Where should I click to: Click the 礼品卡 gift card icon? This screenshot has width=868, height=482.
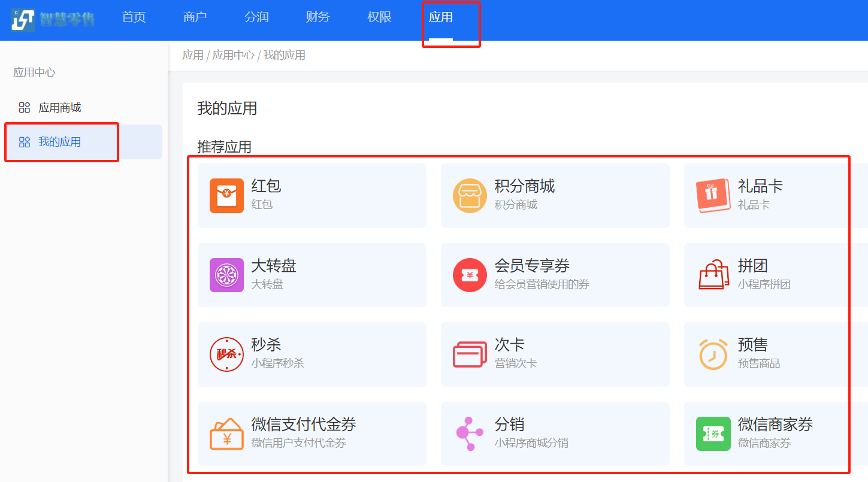713,196
